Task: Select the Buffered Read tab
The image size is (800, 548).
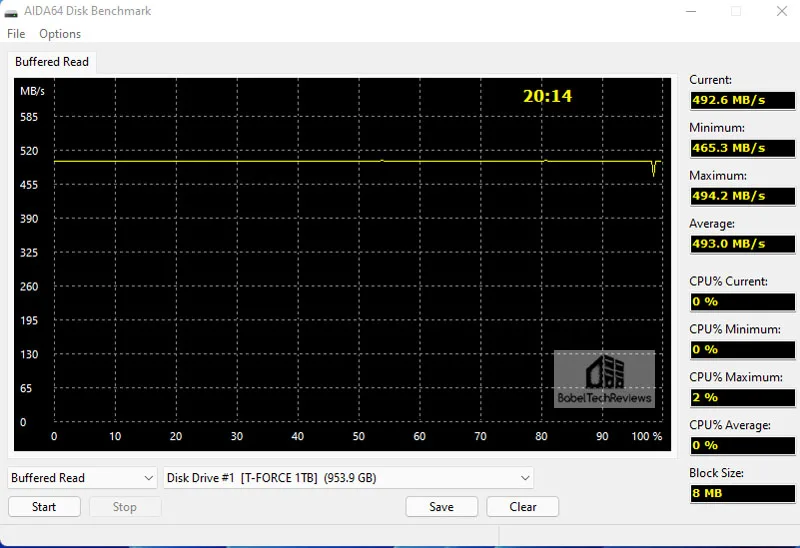Action: (x=52, y=62)
